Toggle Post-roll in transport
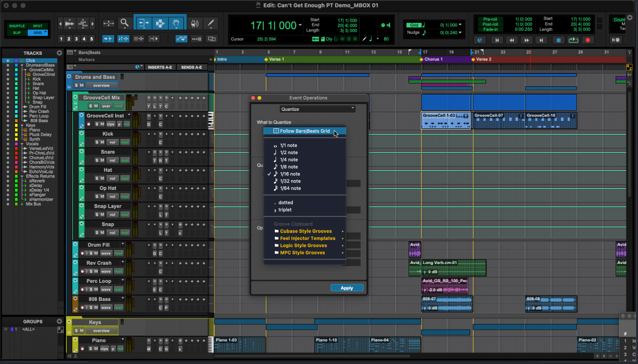 (490, 24)
